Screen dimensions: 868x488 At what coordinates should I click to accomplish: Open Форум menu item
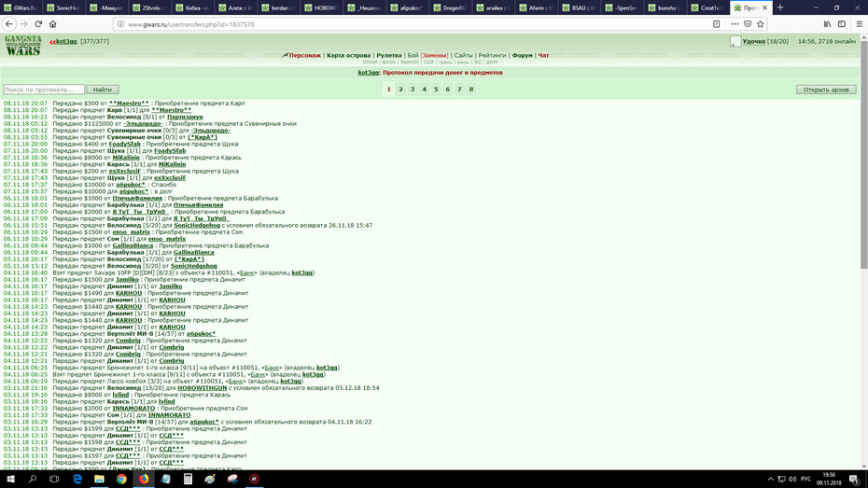click(522, 55)
